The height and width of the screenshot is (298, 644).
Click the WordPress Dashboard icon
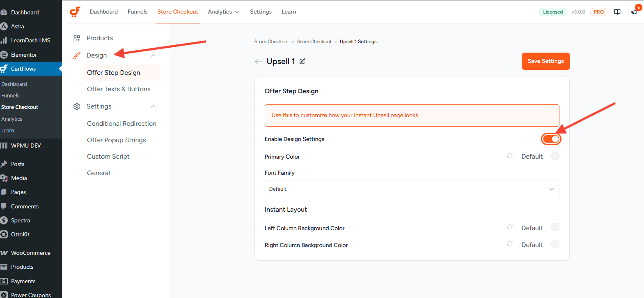point(4,12)
